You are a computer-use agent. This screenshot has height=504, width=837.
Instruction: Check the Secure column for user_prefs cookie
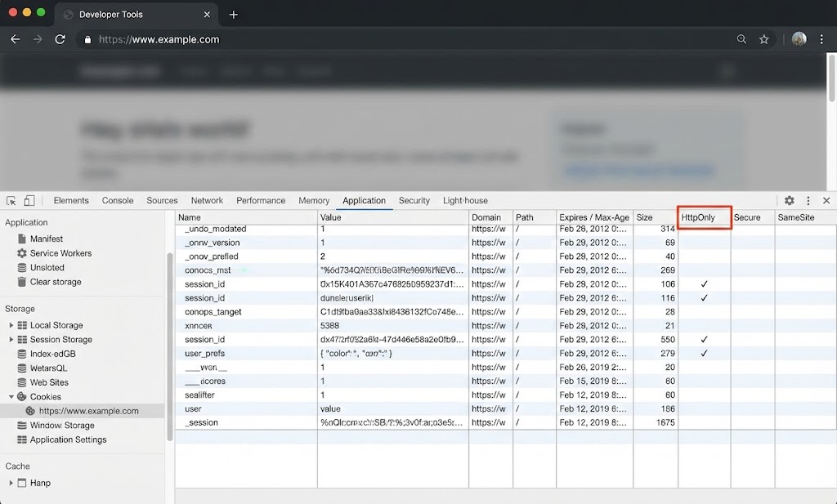click(x=752, y=354)
